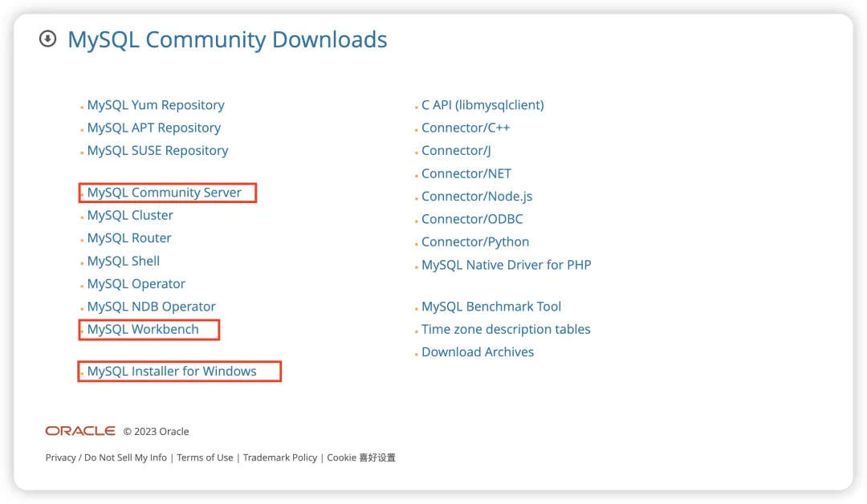Open Terms of Use footer link
Screen dimensions: 867x504
[205, 457]
